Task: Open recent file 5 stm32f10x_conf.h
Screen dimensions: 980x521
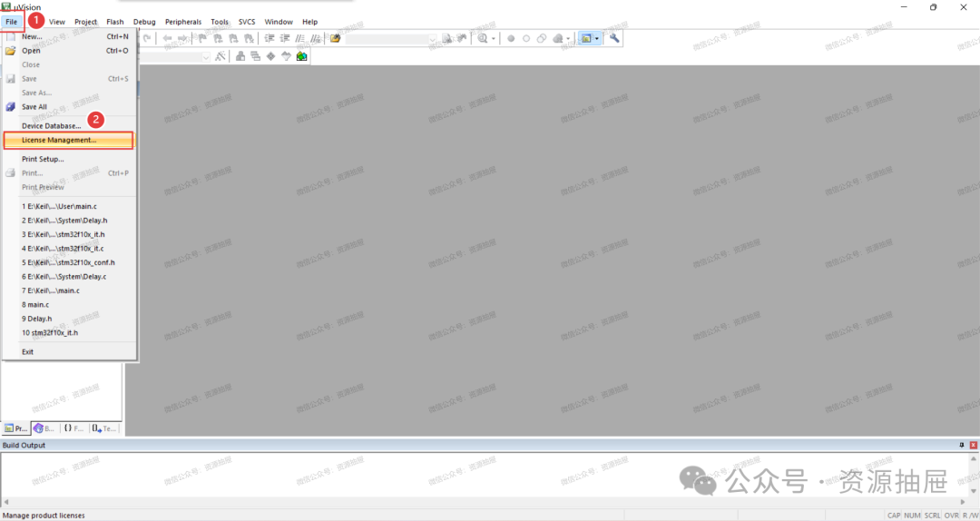Action: click(x=69, y=262)
